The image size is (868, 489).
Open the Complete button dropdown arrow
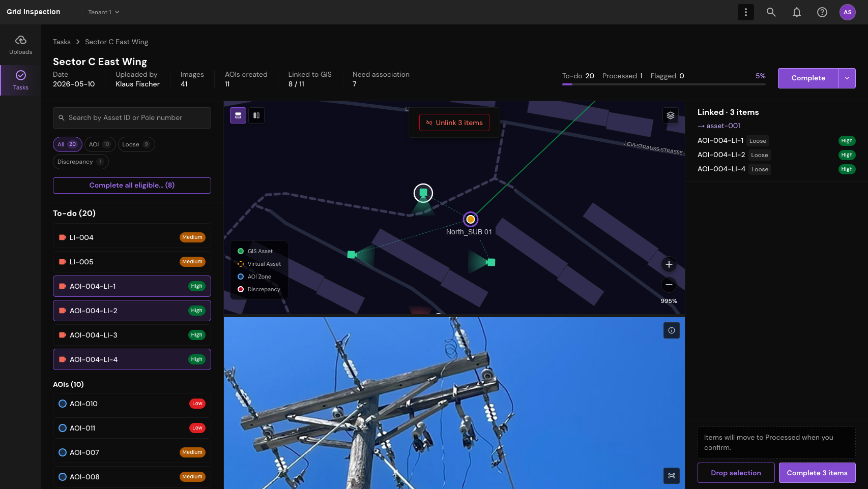tap(847, 78)
